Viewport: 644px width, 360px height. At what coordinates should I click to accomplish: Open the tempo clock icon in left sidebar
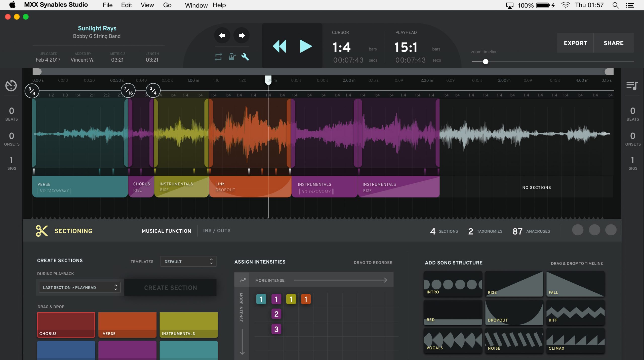[11, 86]
